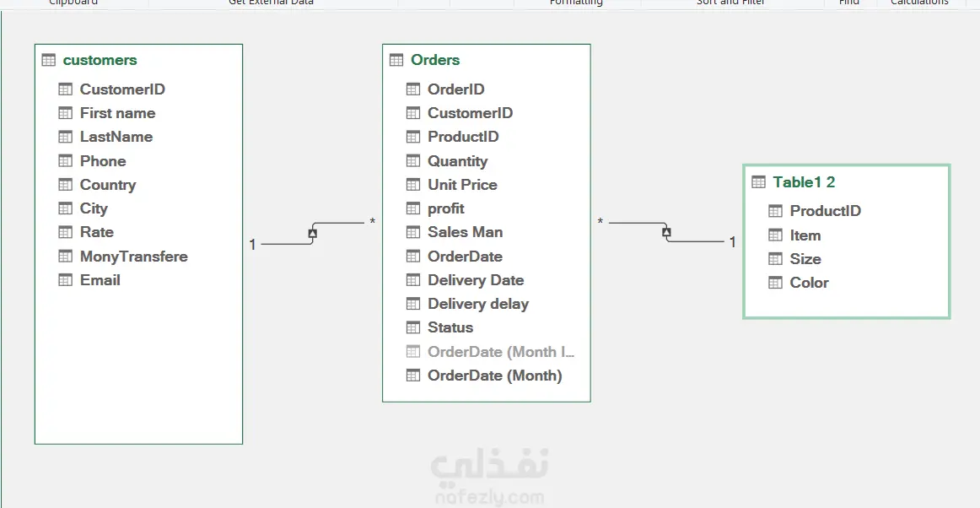Click the column icon next to Delivery delay
This screenshot has width=980, height=508.
click(x=413, y=304)
